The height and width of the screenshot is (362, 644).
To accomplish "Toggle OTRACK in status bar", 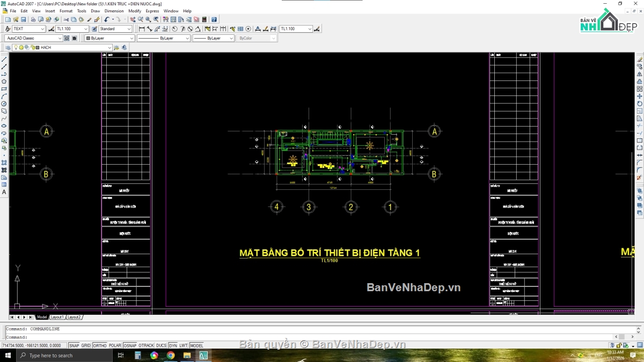I will click(146, 346).
